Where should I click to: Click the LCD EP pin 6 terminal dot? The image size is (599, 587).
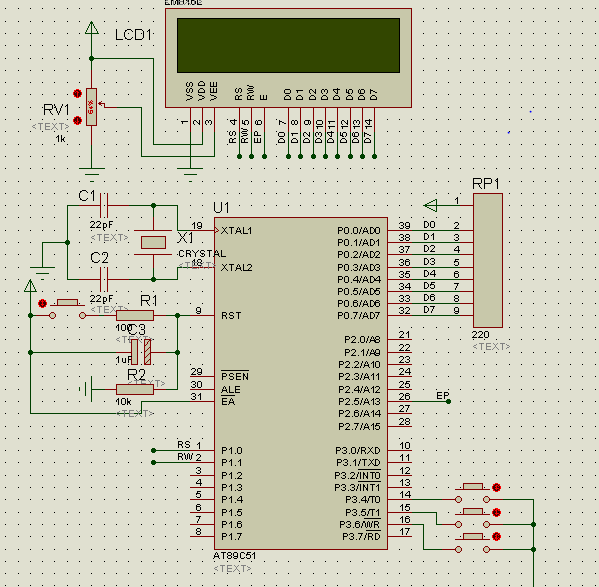[264, 157]
